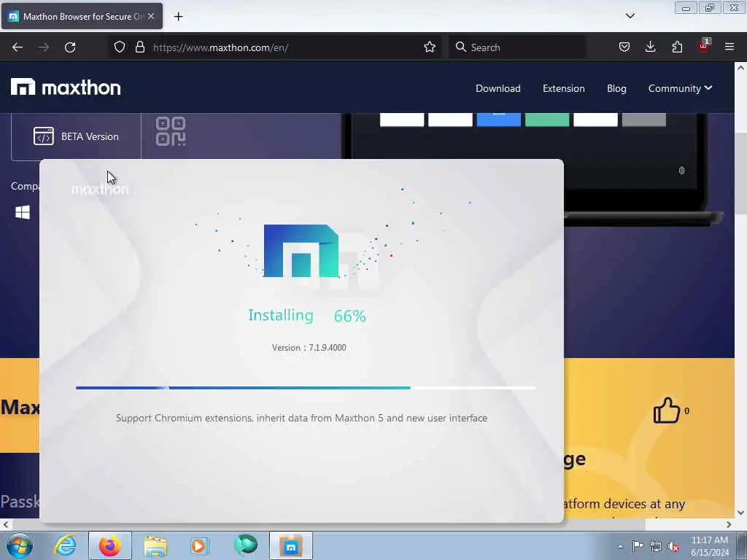Click the QR code icon
Screen dimensions: 747x560
pyautogui.click(x=171, y=131)
